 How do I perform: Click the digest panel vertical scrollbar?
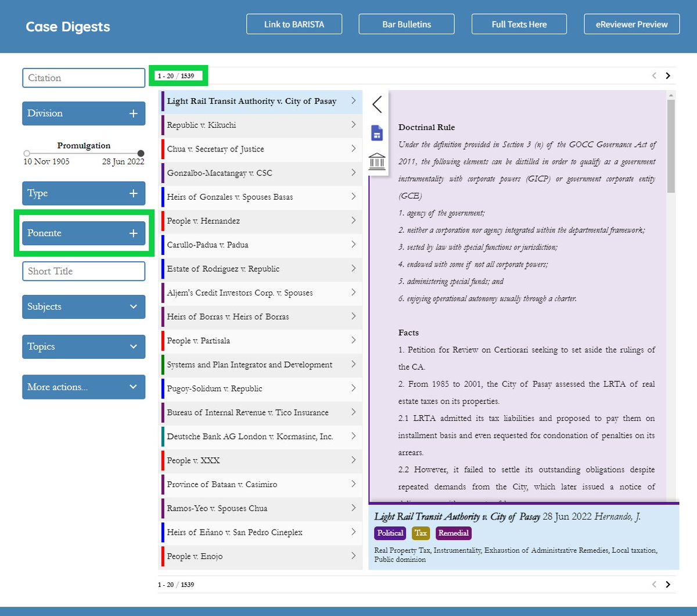pos(671,146)
